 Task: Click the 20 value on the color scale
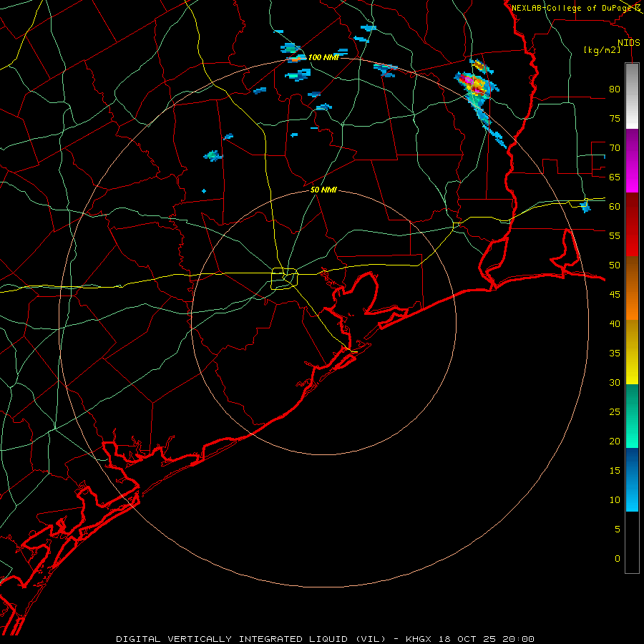pos(615,441)
